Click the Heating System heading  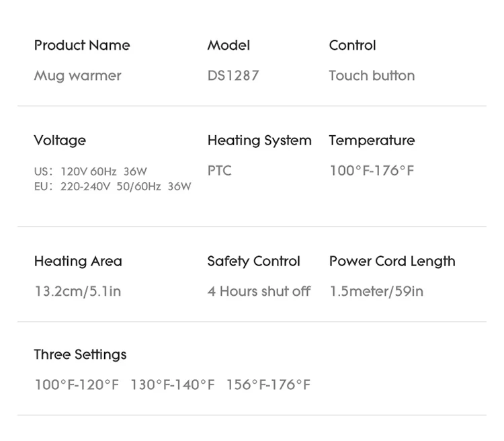pos(259,141)
